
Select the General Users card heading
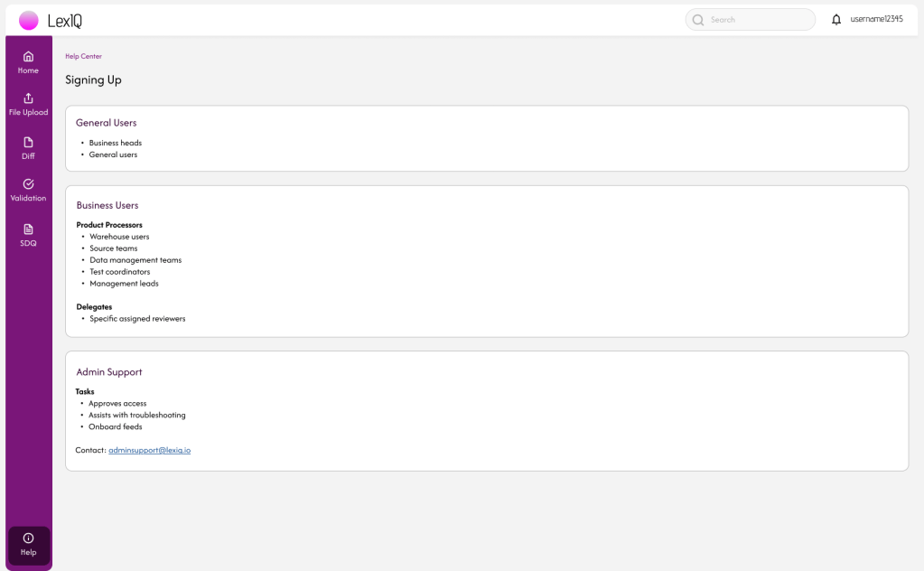tap(107, 123)
